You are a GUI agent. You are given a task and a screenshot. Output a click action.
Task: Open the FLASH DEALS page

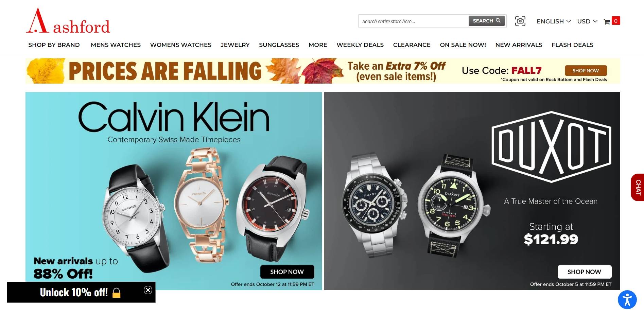click(572, 45)
